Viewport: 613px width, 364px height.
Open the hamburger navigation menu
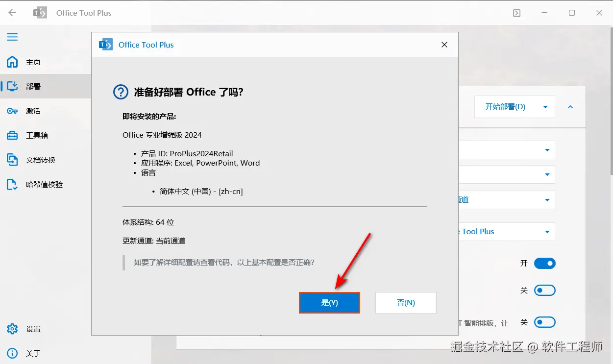point(12,37)
